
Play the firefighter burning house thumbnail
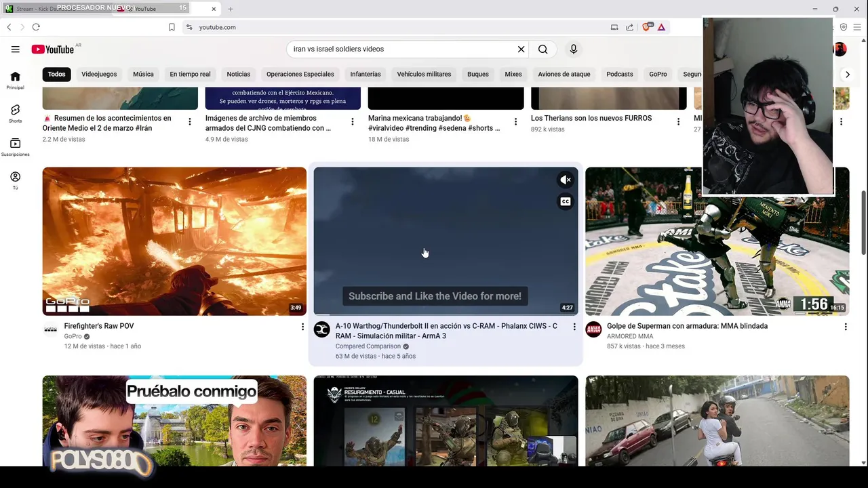point(174,241)
